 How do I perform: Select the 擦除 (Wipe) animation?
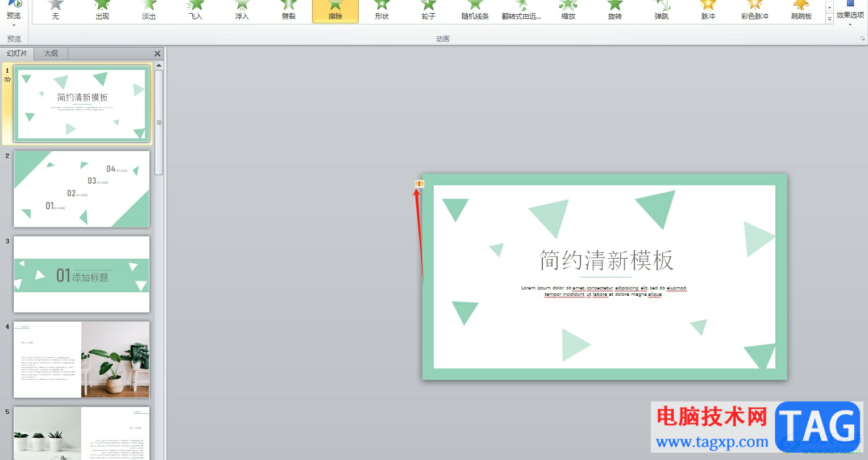tap(335, 11)
